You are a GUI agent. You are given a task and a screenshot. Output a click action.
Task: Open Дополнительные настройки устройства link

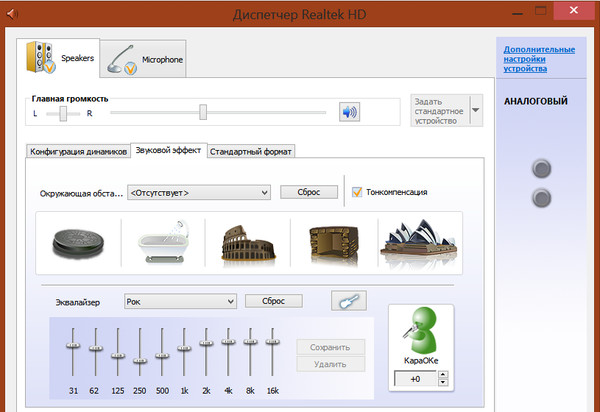tap(539, 59)
